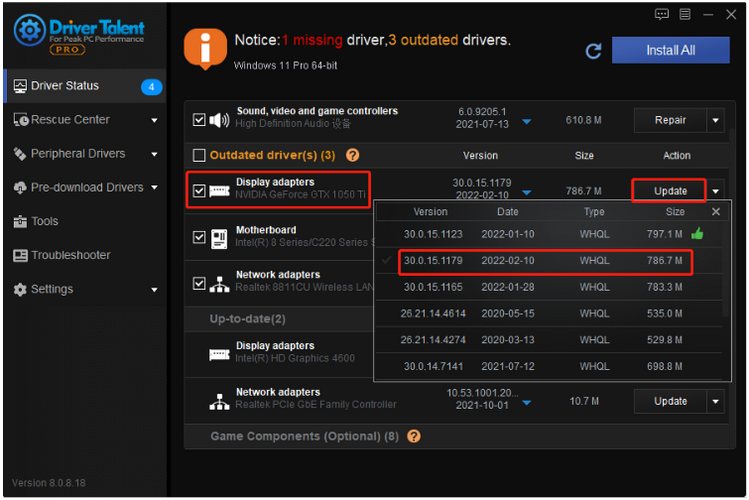Expand the Peripheral Drivers submenu arrow
Viewport: 749px width, 500px height.
click(x=154, y=154)
